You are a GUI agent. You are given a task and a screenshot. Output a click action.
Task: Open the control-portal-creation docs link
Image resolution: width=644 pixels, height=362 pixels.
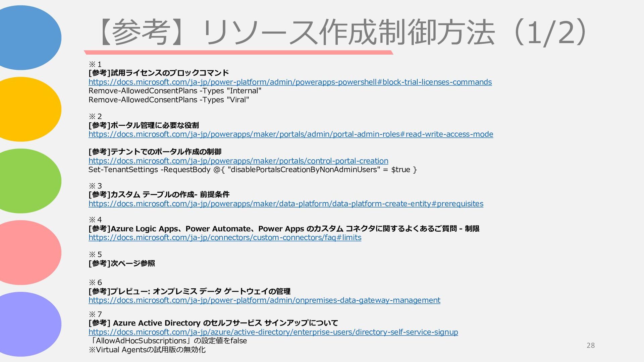(238, 161)
